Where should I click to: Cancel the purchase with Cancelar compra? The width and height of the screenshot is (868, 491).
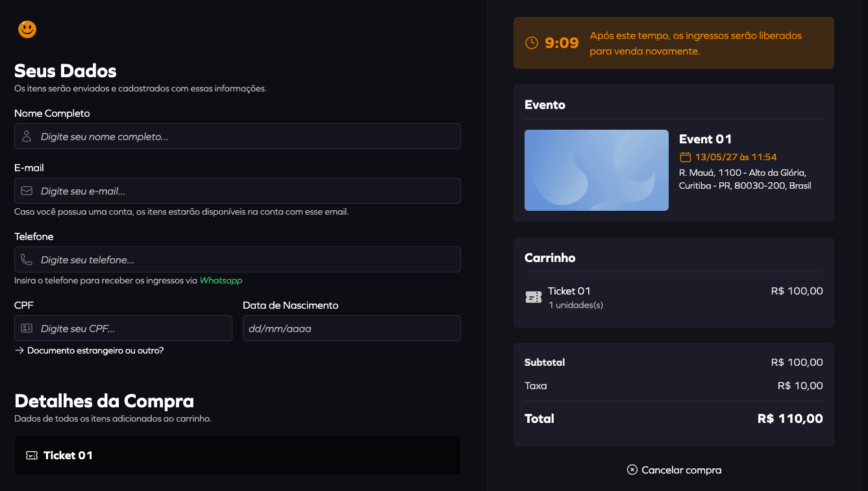click(680, 470)
